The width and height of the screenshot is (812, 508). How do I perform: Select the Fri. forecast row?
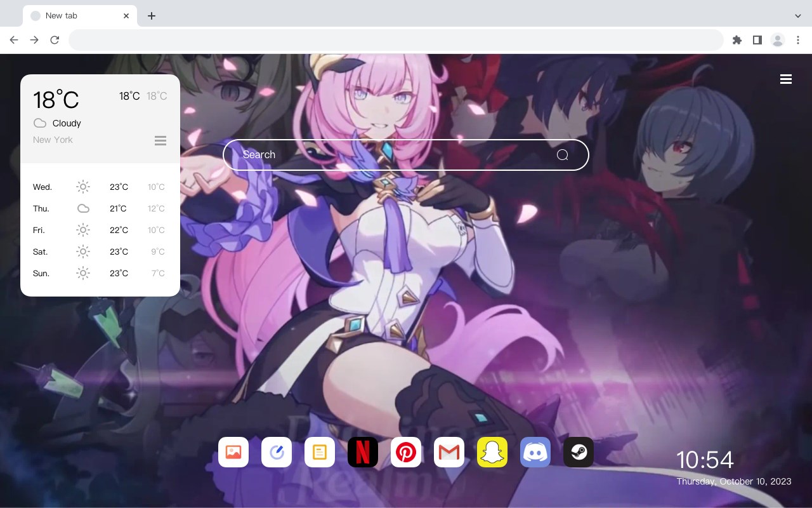pos(100,230)
